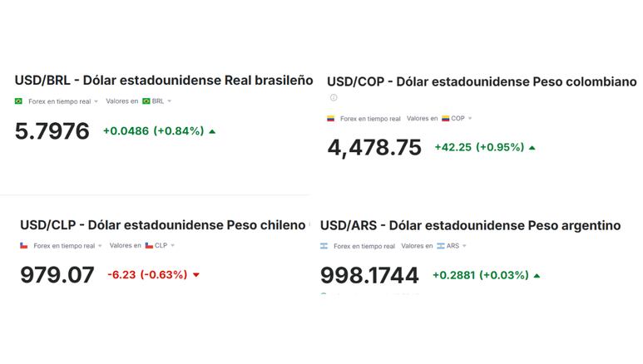The height and width of the screenshot is (364, 643).
Task: Click the USD/COP Peso colombiano heading
Action: tap(482, 81)
